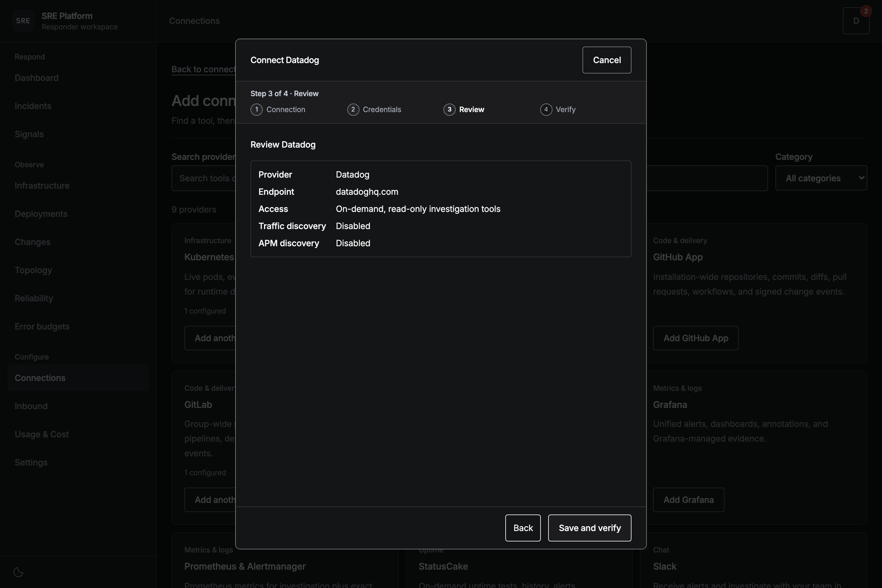Click the 9 providers count
Image resolution: width=882 pixels, height=588 pixels.
tap(194, 209)
